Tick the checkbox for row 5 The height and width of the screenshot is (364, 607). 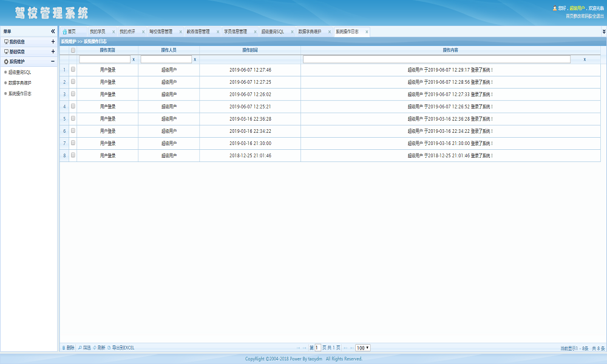73,119
